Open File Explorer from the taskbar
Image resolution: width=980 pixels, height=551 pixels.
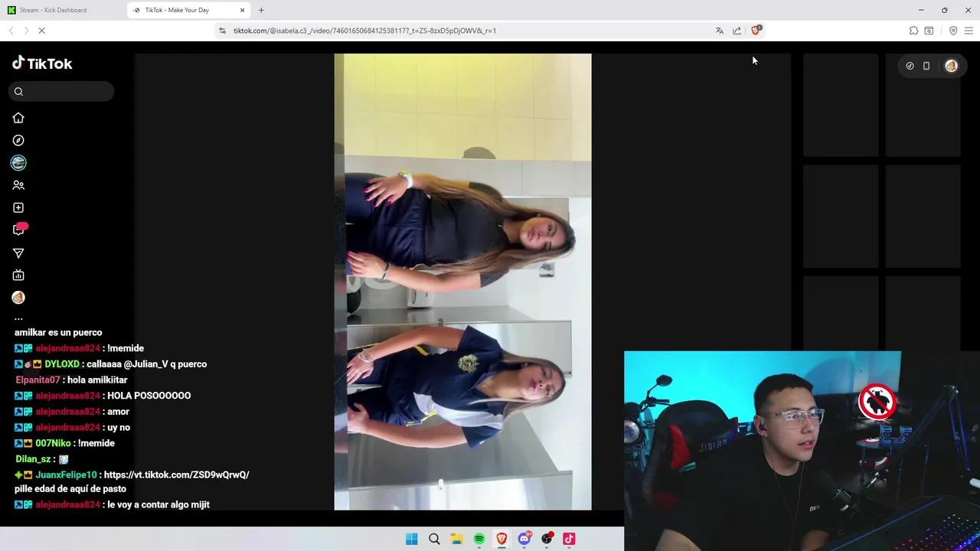[456, 539]
